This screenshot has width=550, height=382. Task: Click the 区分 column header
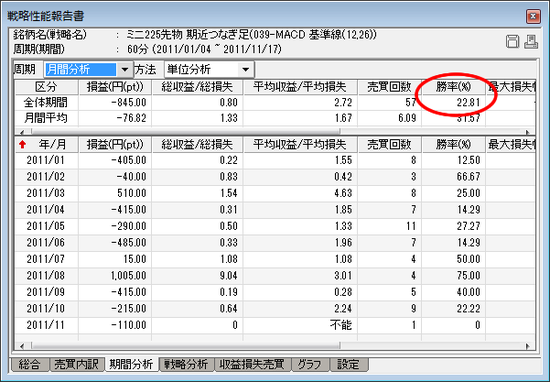pos(47,87)
